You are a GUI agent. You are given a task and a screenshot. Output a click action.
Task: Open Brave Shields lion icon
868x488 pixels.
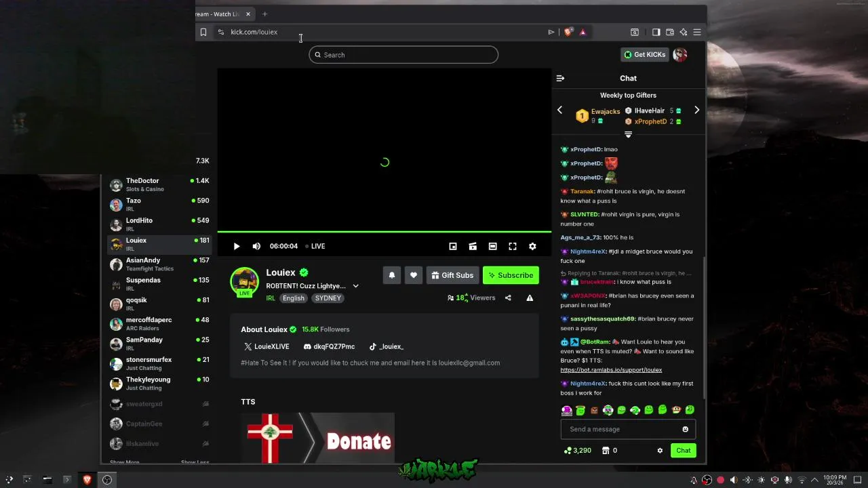568,32
